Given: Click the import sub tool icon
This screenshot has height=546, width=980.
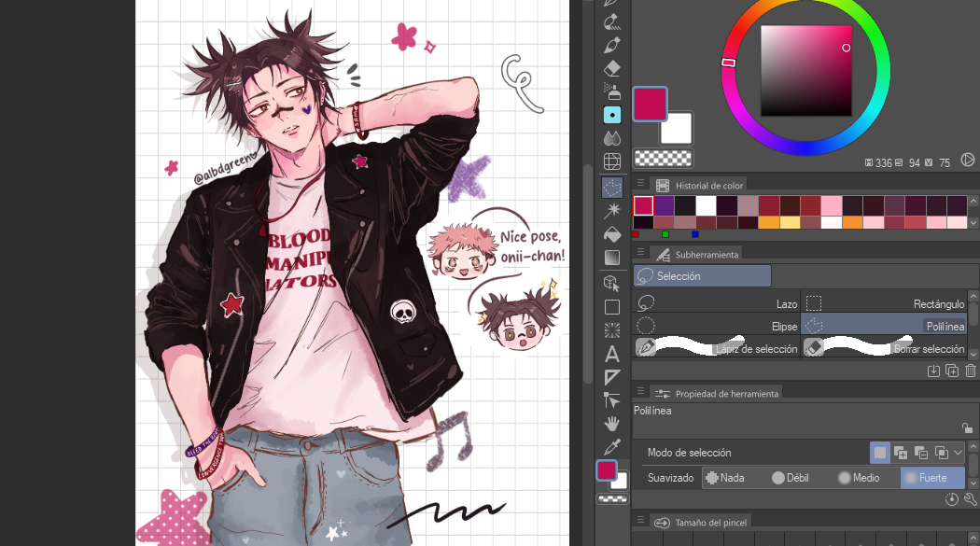Looking at the screenshot, I should coord(933,371).
